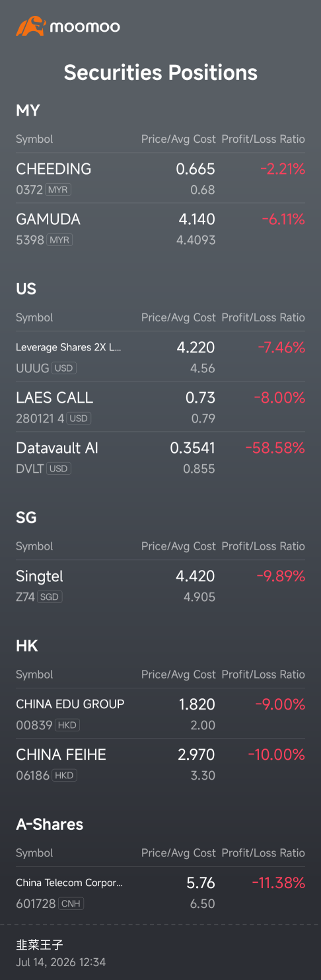The height and width of the screenshot is (980, 321).
Task: Click the HK section's Profit/Loss Ratio column header
Action: 264,674
